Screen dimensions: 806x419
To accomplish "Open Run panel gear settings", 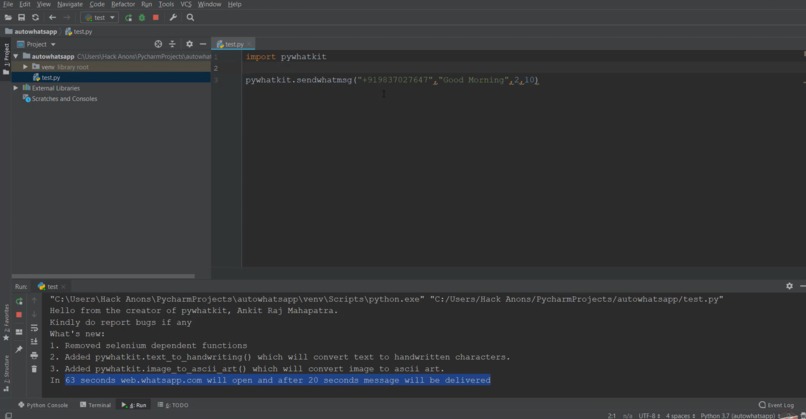I will [x=789, y=286].
